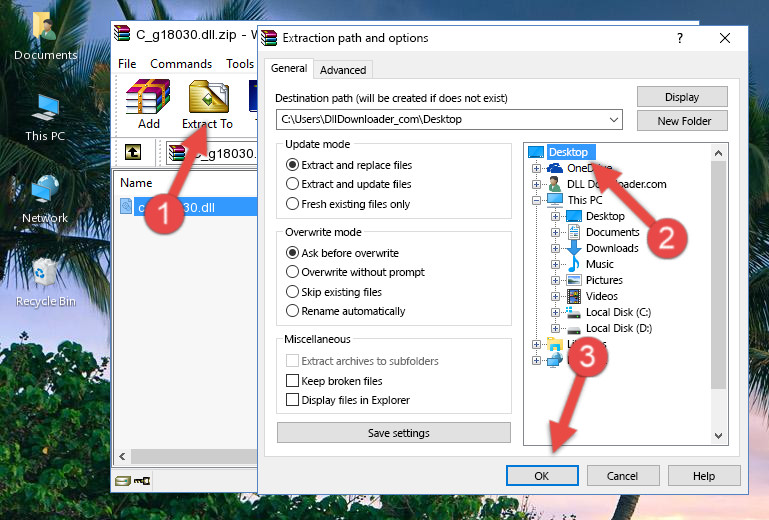
Task: Expand Local Disk (D:) node
Action: point(555,329)
